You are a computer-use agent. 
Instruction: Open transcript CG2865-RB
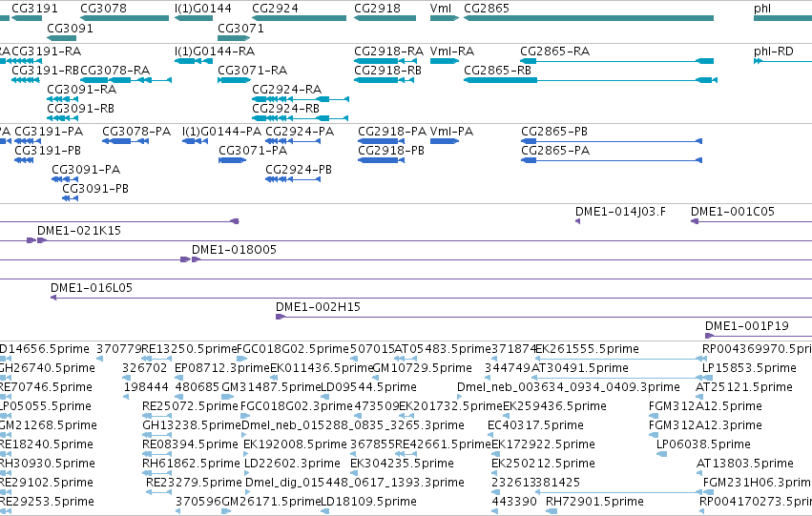coord(591,80)
